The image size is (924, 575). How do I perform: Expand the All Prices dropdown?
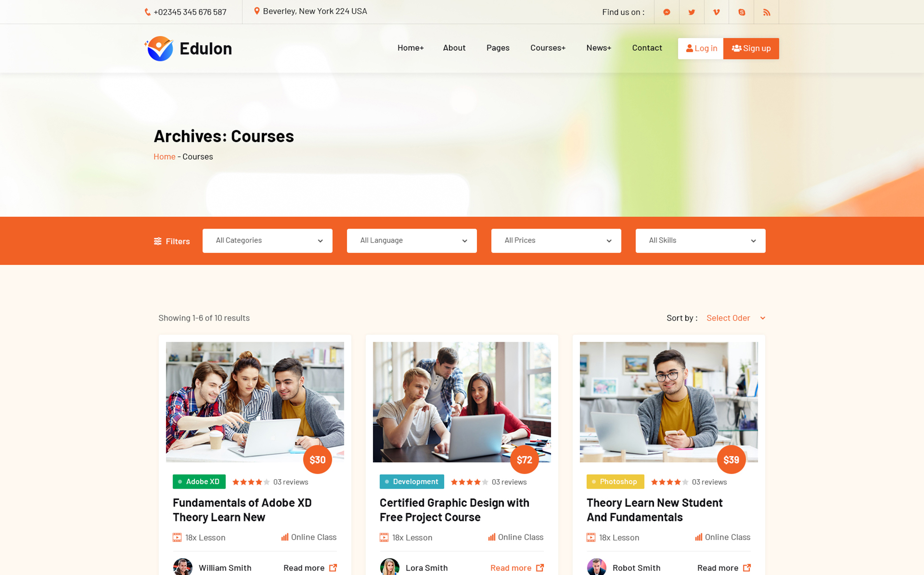coord(555,240)
